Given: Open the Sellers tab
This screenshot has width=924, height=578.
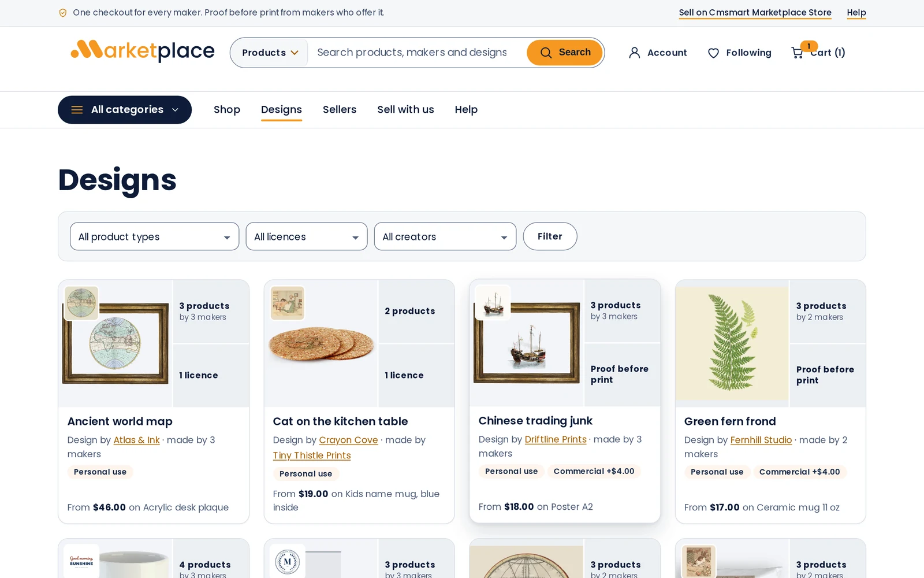Looking at the screenshot, I should tap(340, 110).
